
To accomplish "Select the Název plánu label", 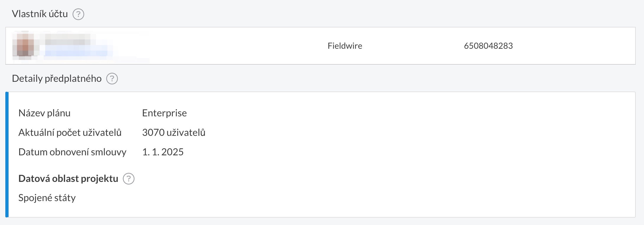I will pyautogui.click(x=44, y=113).
